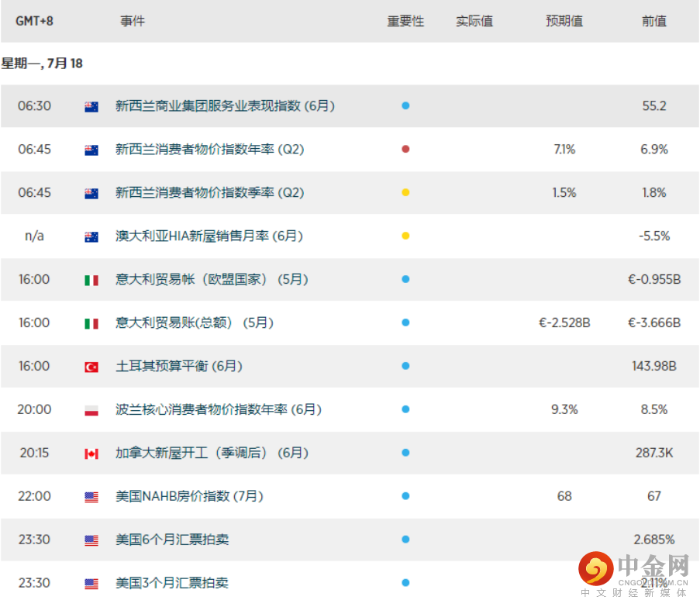Click the n/a time cell
The height and width of the screenshot is (607, 700).
pyautogui.click(x=34, y=236)
